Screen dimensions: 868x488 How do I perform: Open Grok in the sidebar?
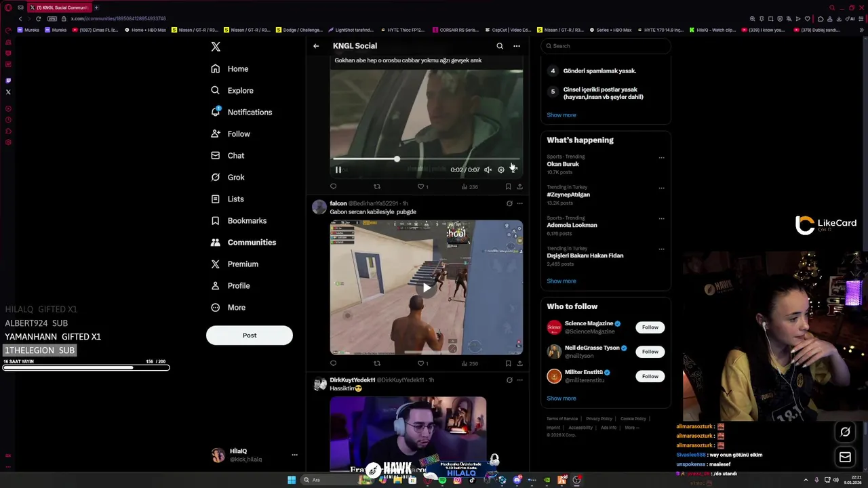[x=227, y=178]
